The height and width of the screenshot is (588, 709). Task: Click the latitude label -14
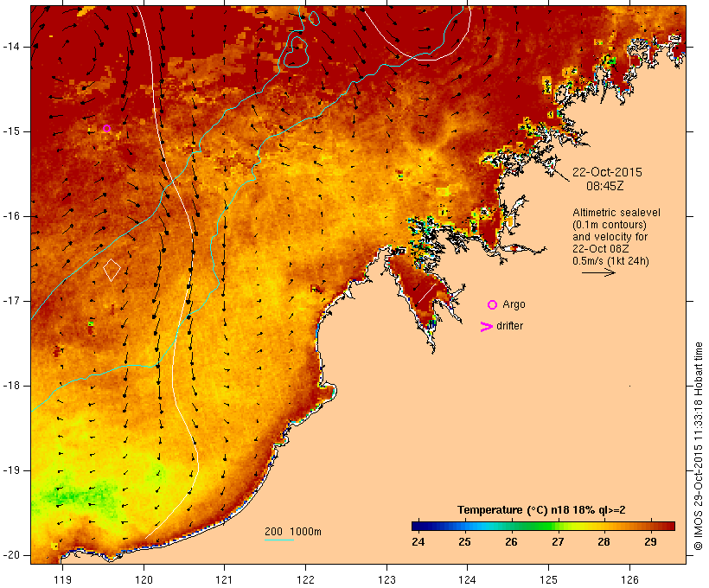(11, 47)
